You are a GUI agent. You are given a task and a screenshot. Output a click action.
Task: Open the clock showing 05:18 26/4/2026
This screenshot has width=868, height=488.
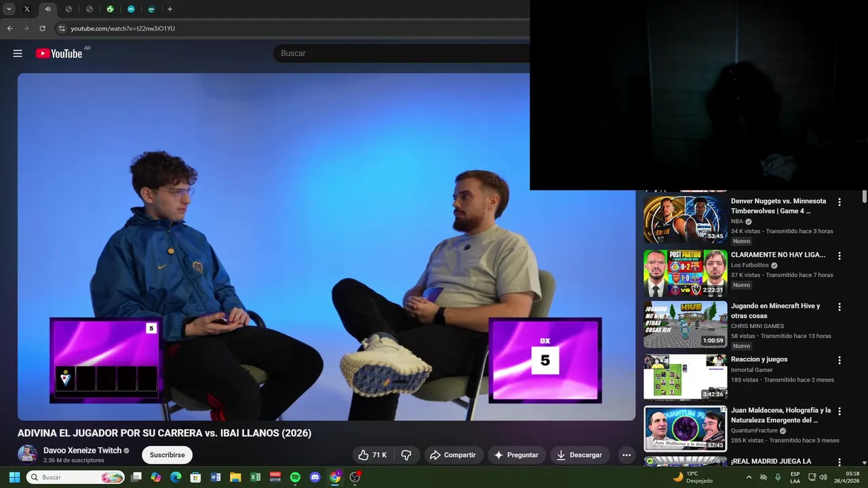point(847,477)
